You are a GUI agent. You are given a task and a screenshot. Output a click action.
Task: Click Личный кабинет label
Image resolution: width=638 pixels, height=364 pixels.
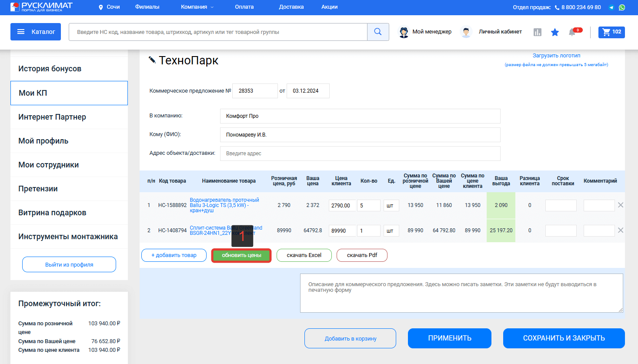tap(500, 32)
